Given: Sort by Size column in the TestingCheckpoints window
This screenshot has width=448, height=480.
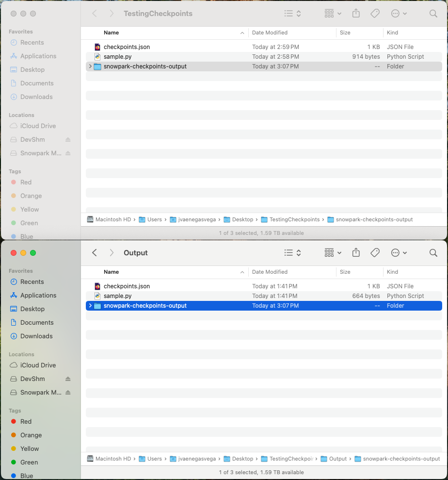Looking at the screenshot, I should click(x=345, y=33).
